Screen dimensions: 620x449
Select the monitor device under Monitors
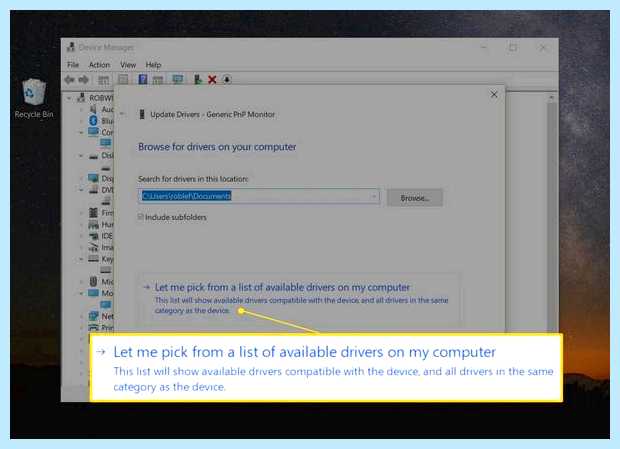106,304
